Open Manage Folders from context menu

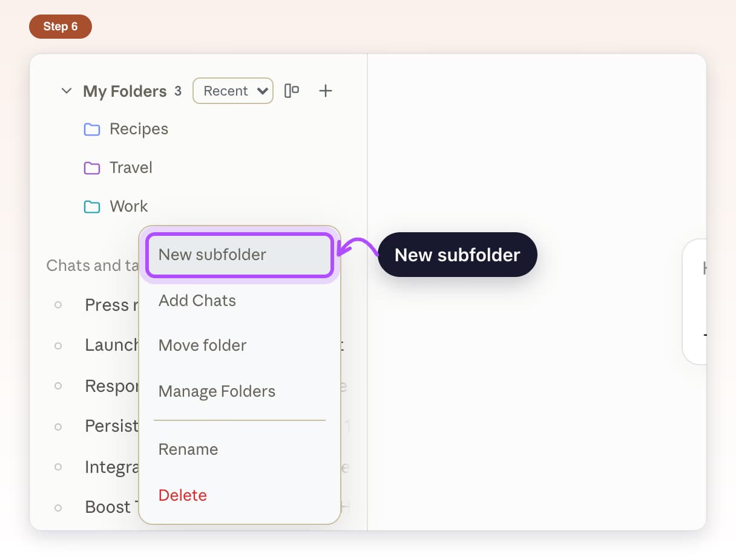[x=240, y=391]
